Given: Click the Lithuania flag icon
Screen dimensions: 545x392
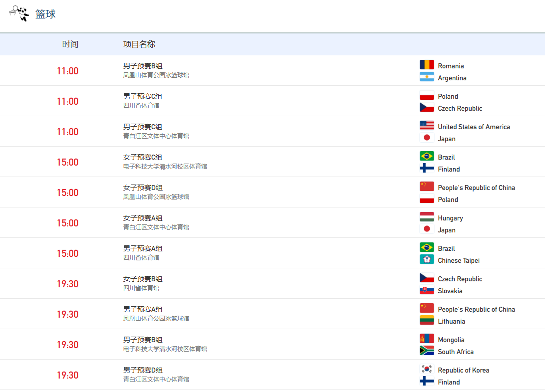Looking at the screenshot, I should 427,321.
